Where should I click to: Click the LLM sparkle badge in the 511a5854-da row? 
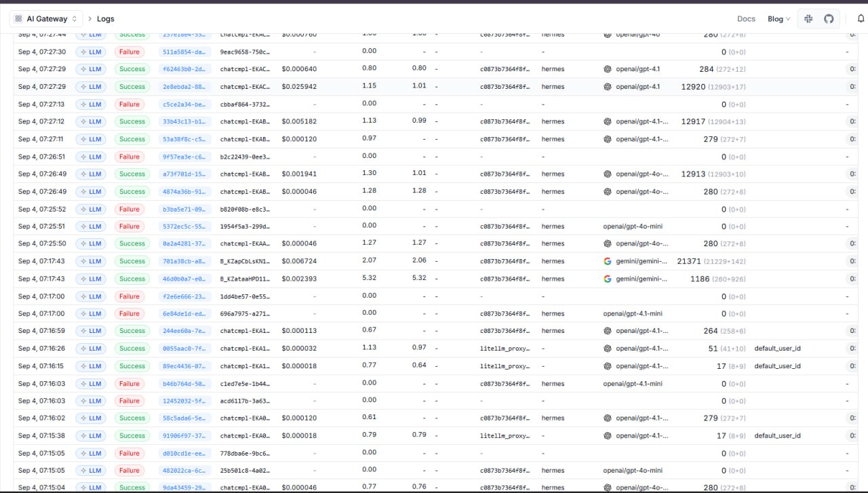91,52
